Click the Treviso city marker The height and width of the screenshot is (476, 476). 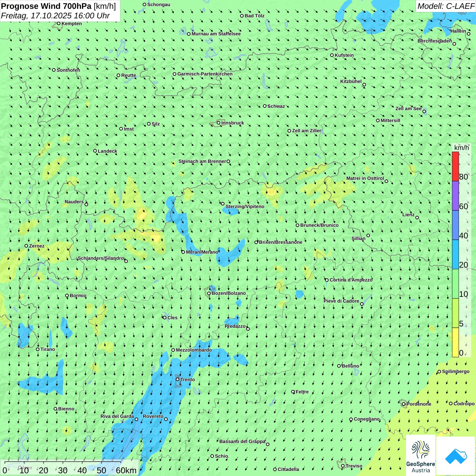(343, 466)
